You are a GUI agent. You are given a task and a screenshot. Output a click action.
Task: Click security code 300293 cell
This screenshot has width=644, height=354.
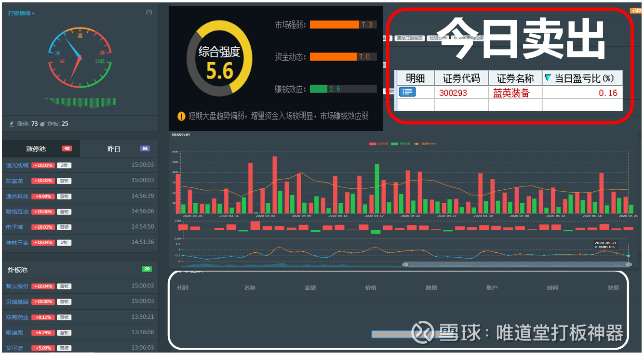click(462, 92)
